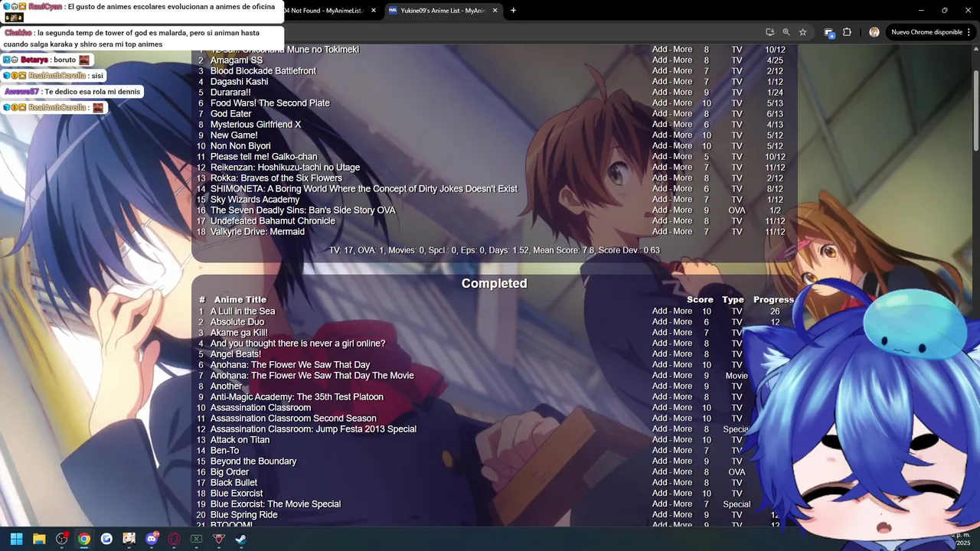This screenshot has height=551, width=980.
Task: Open File Explorer from the taskbar
Action: 39,539
